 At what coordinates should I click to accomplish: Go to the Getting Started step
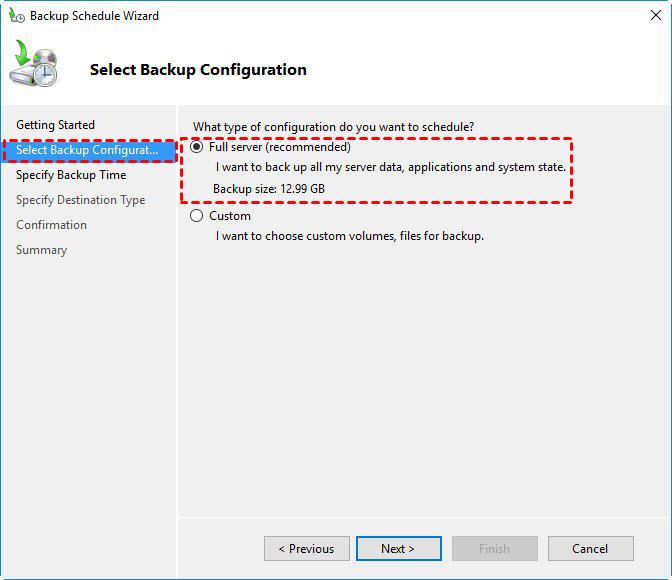click(55, 125)
